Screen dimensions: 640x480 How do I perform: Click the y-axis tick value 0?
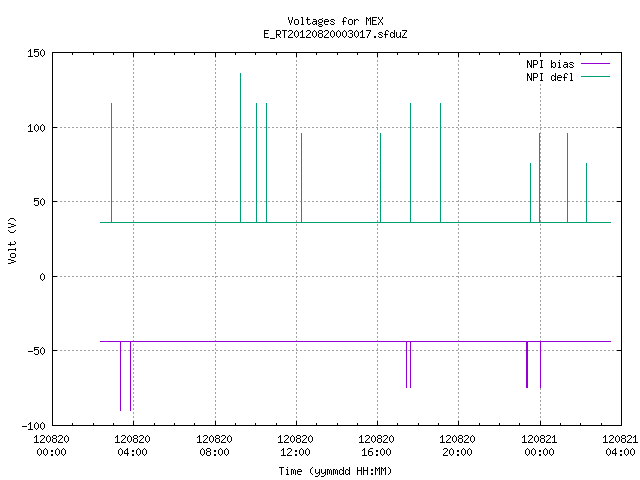pyautogui.click(x=42, y=277)
